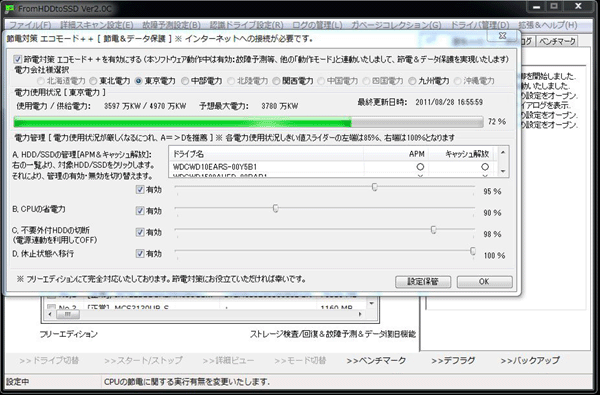Click main drive list scroll right arrow
The height and width of the screenshot is (395, 600).
[x=360, y=314]
